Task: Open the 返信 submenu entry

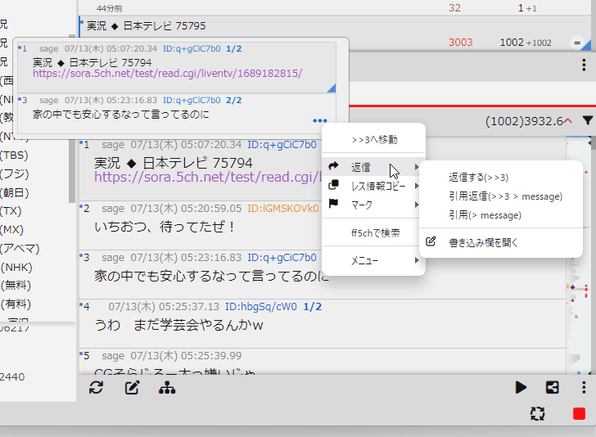Action: pyautogui.click(x=374, y=167)
